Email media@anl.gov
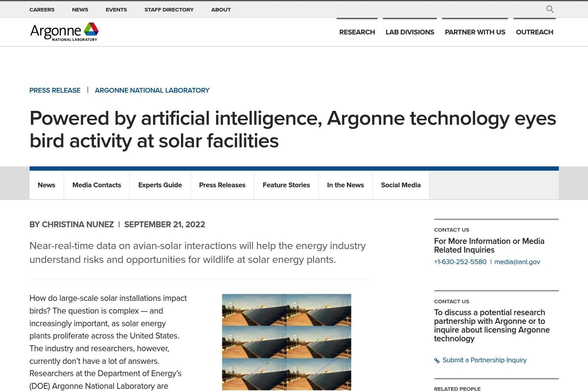 [517, 262]
